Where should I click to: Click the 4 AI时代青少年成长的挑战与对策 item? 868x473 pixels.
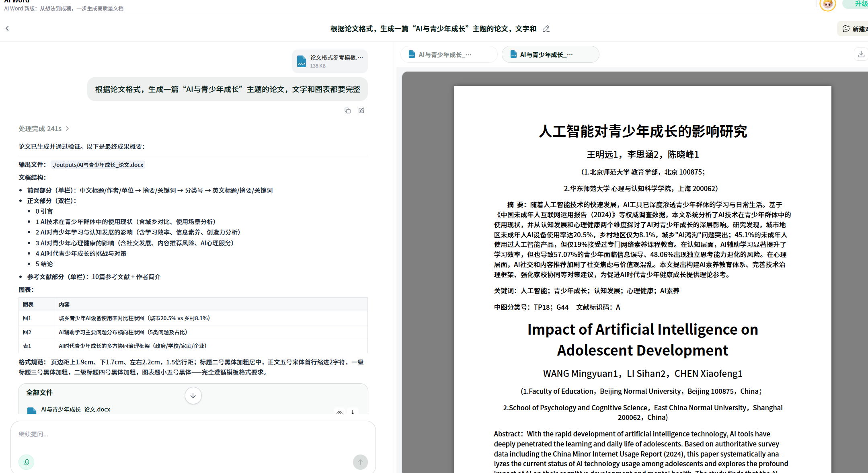(81, 254)
